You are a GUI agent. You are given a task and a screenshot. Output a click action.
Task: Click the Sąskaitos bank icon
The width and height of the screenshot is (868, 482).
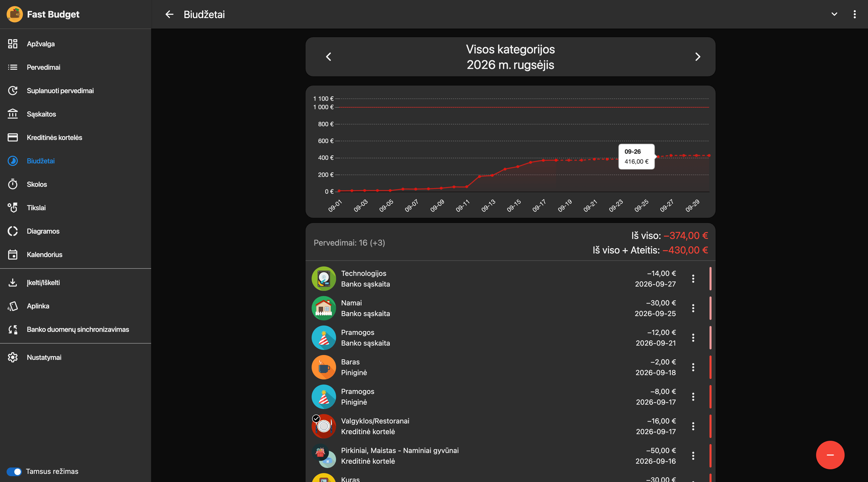(x=13, y=114)
